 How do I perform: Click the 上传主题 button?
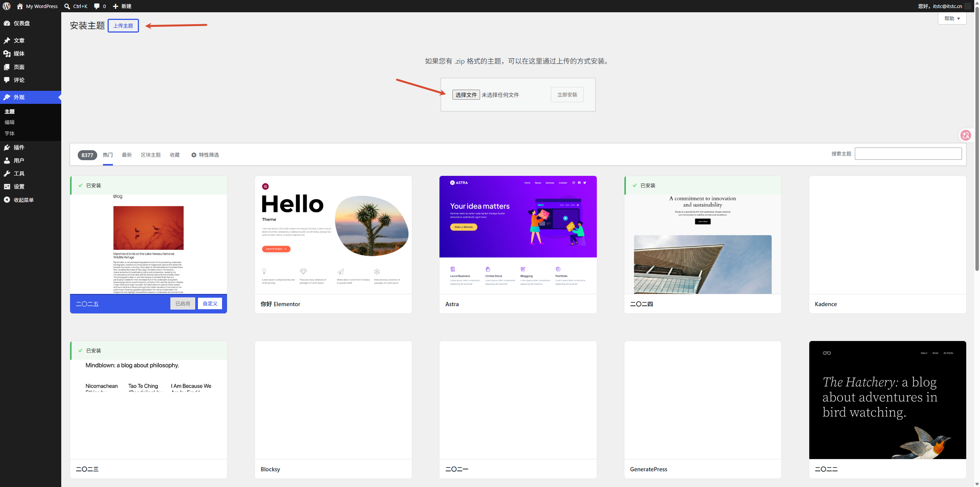click(123, 26)
